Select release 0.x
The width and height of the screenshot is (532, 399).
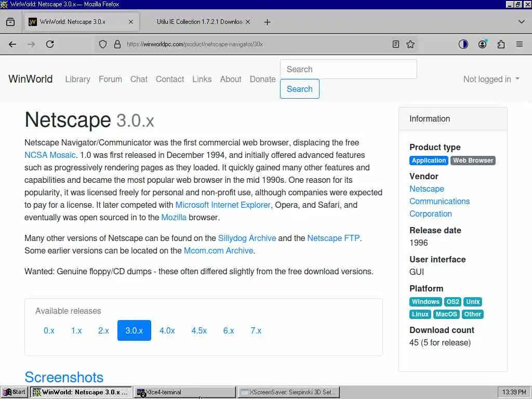(x=49, y=330)
